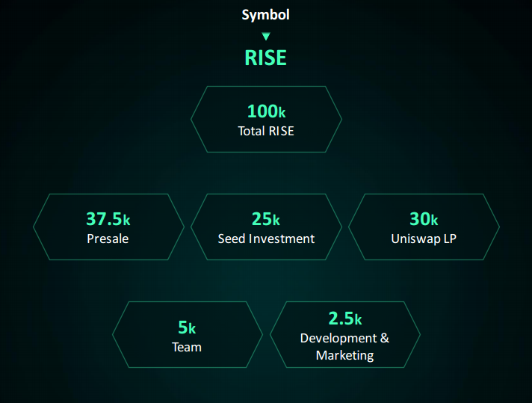Click the Seed Investment label
Screen dimensions: 532x403
coord(266,239)
